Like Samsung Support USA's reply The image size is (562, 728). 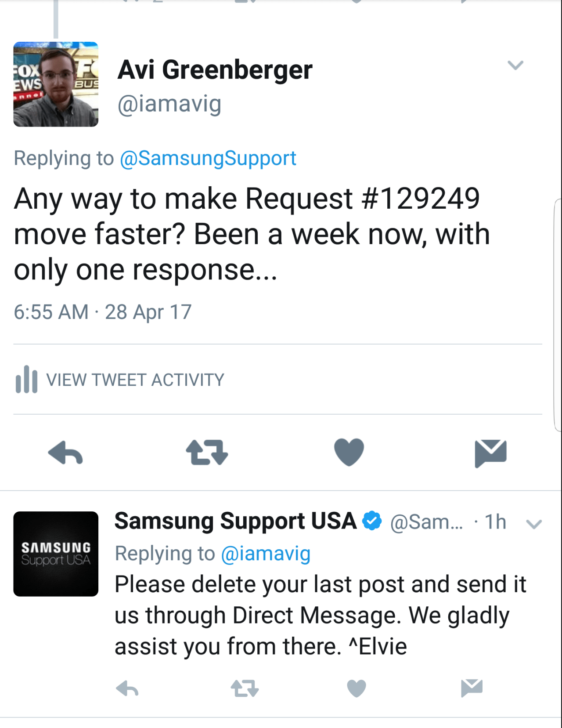pos(357,688)
